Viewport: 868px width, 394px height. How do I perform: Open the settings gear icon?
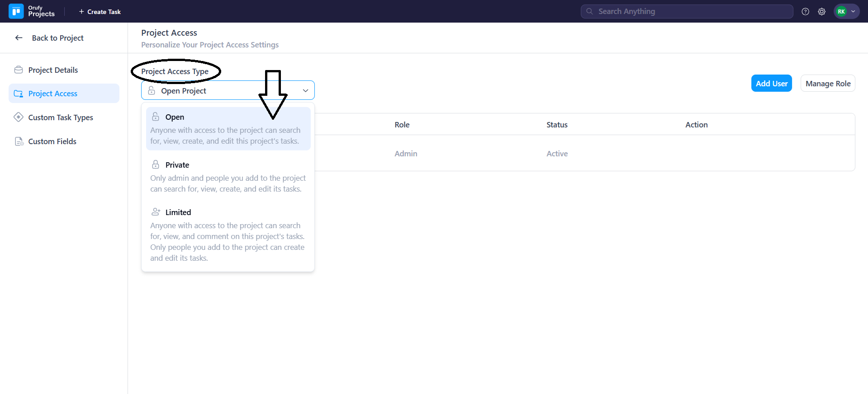point(821,12)
